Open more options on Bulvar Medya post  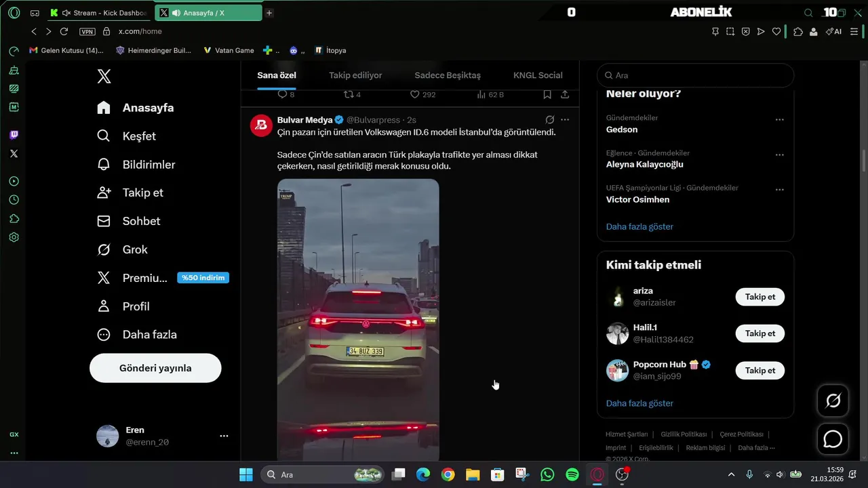click(565, 120)
